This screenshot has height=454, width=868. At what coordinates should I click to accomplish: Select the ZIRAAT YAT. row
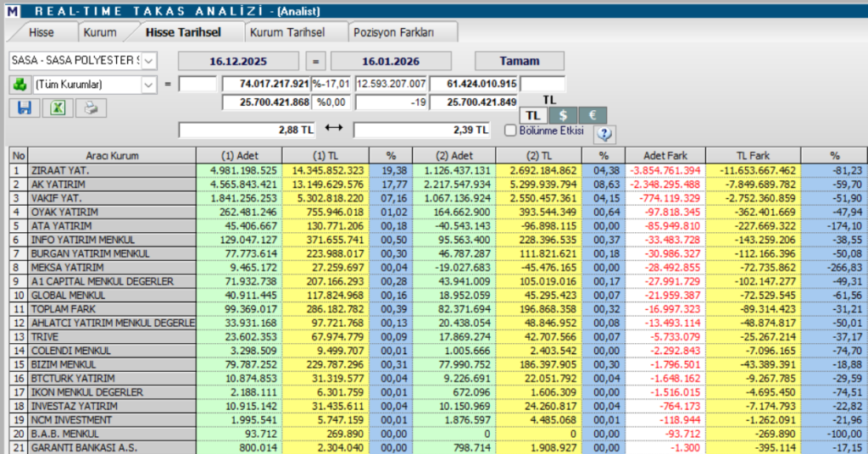437,171
